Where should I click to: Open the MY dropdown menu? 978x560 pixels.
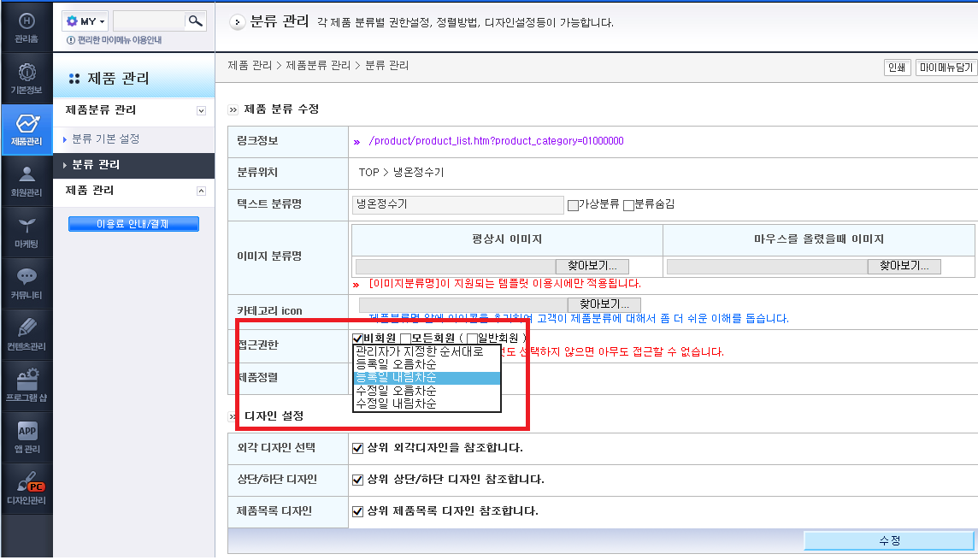(x=85, y=21)
